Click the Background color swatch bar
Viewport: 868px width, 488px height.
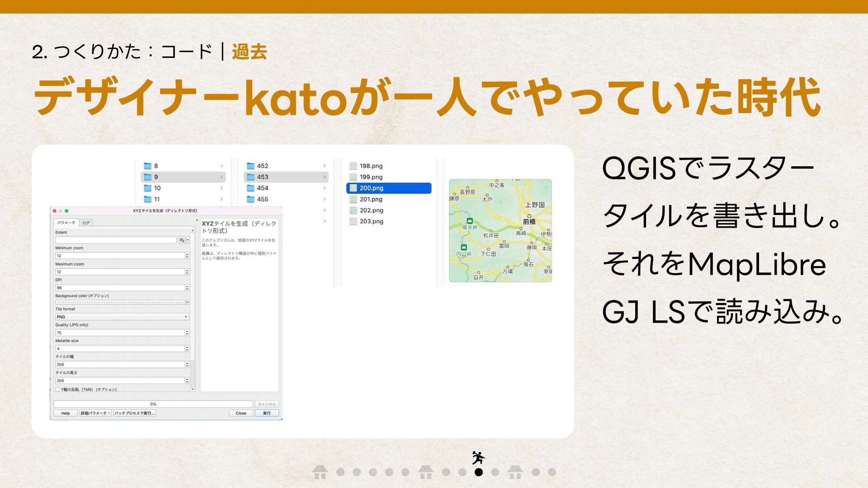[120, 302]
